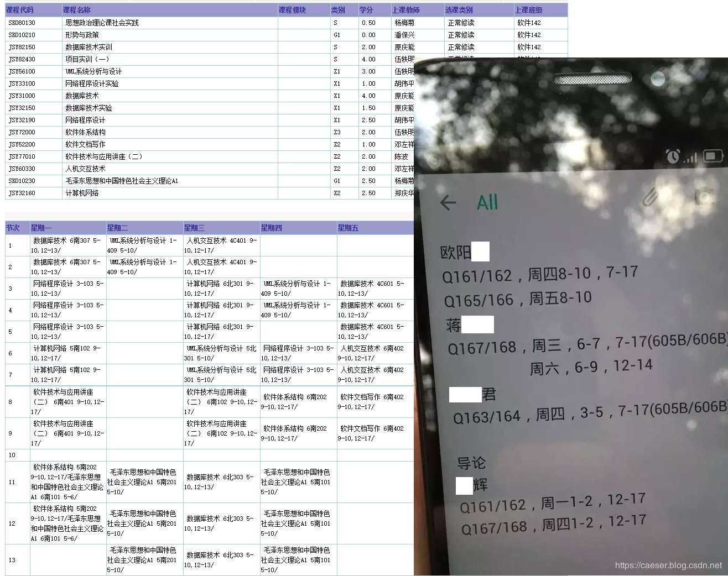Screen dimensions: 728x576
Task: Click period 1 Monday 数据库技术 6南307 cell
Action: [67, 245]
